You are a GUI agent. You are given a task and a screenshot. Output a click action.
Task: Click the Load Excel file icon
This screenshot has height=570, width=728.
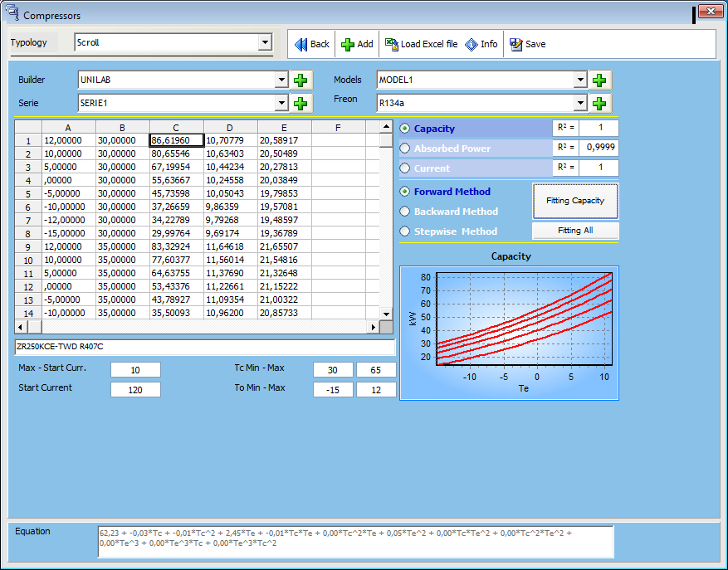[391, 44]
